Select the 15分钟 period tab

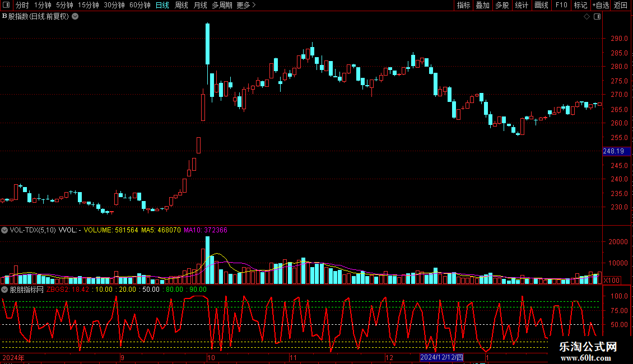[x=89, y=5]
